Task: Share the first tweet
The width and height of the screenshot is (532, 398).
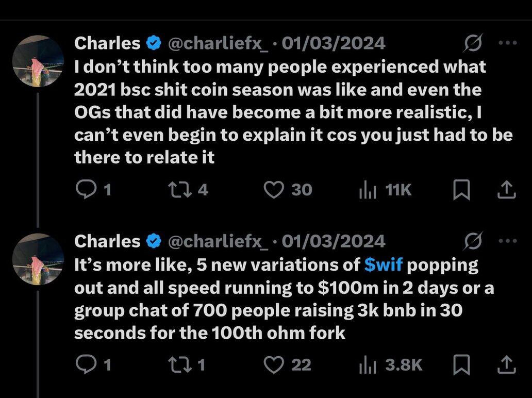Action: point(506,190)
